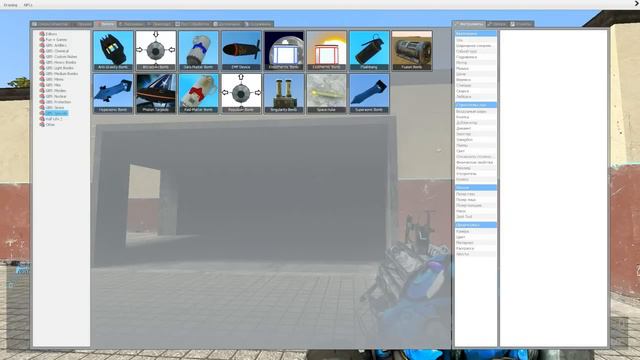This screenshot has height=360, width=640.
Task: Choose the Динамит tool
Action: click(476, 128)
